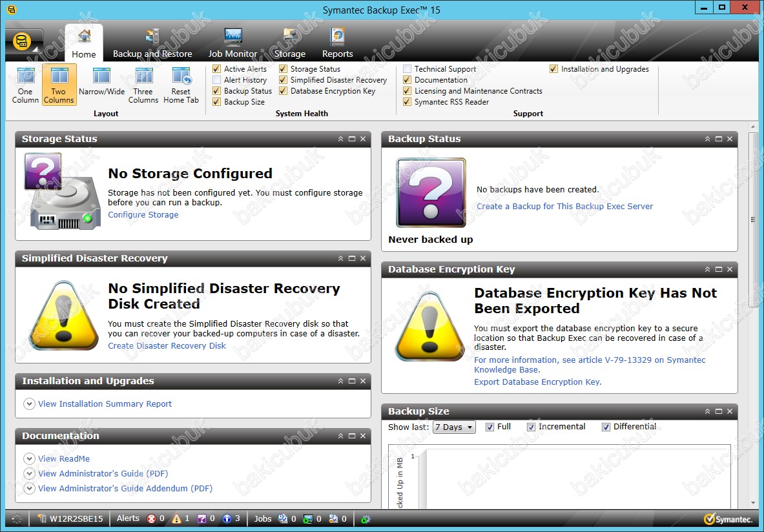
Task: Expand the View ReadMe item
Action: 29,458
